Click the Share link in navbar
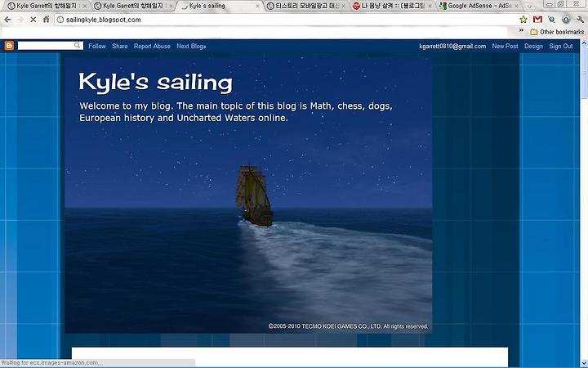 (120, 46)
